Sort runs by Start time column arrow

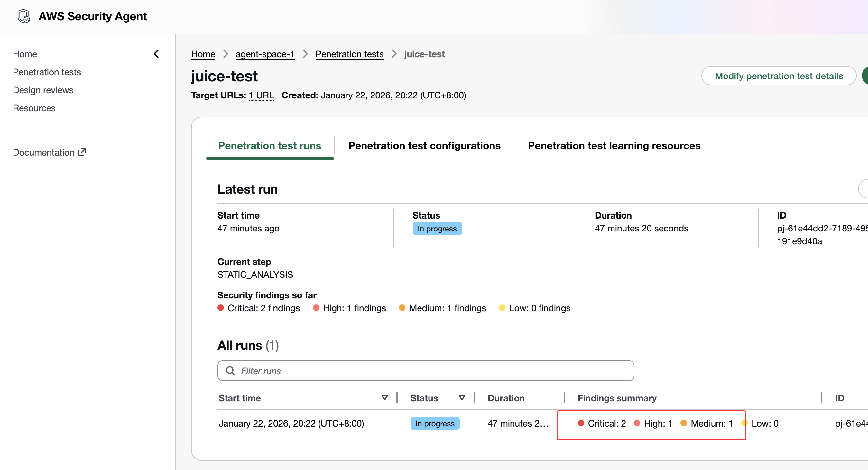point(384,398)
